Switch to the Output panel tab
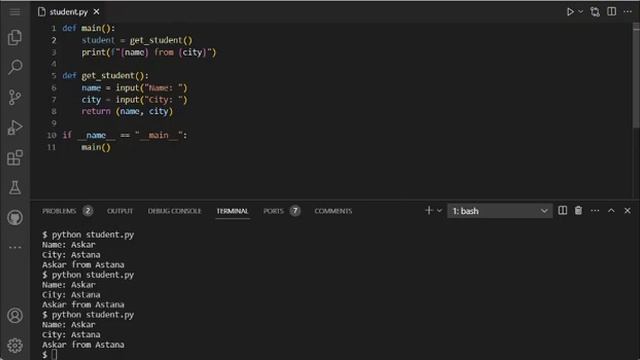The height and width of the screenshot is (360, 640). click(x=120, y=211)
